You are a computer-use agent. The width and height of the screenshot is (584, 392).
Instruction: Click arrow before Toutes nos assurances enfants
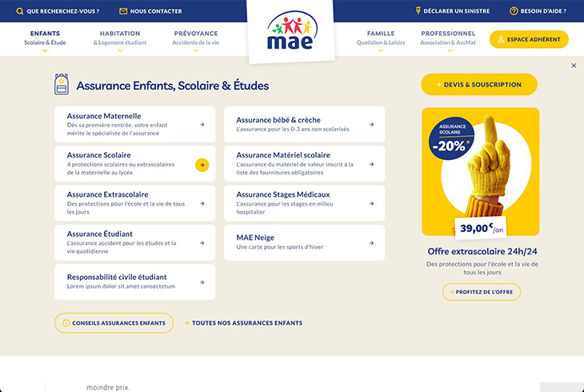pos(186,323)
